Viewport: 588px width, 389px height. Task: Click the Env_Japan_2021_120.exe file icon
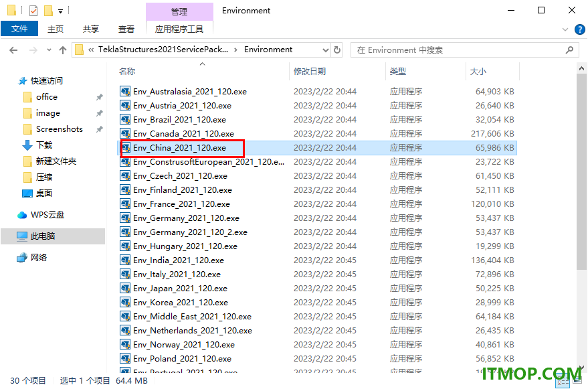click(x=125, y=289)
